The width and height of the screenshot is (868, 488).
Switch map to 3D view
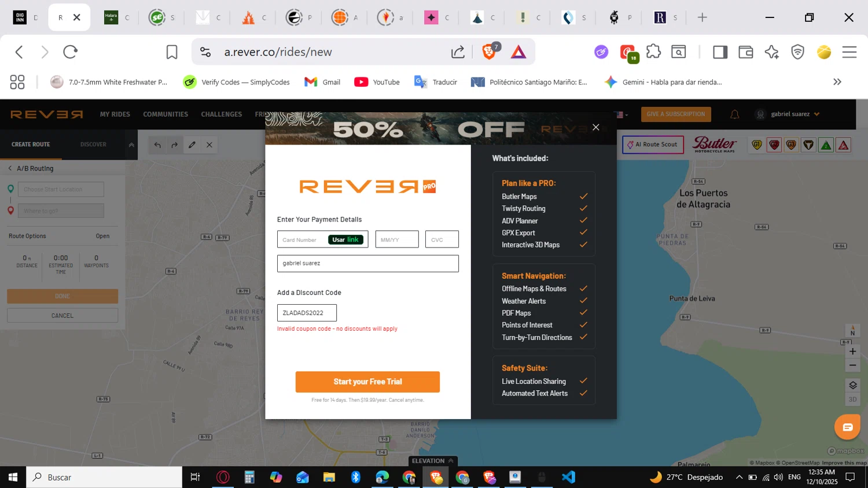coord(852,399)
